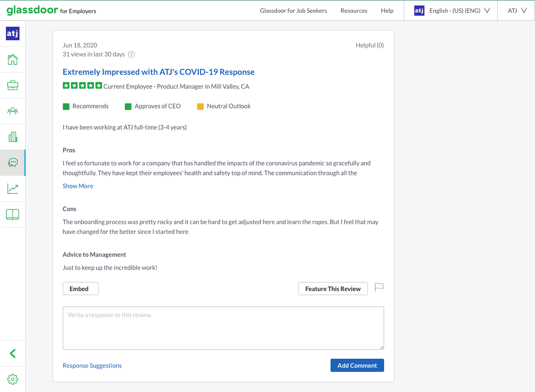Image resolution: width=535 pixels, height=392 pixels.
Task: Open the open book icon
Action: tap(13, 214)
